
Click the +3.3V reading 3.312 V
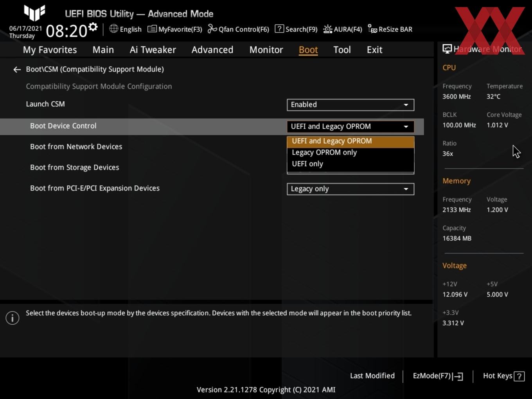coord(453,323)
